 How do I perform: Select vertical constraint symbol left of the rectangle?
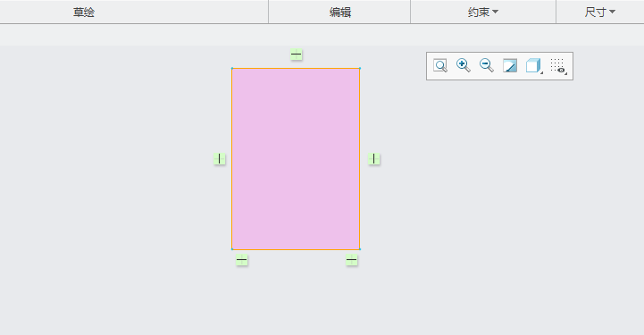pyautogui.click(x=220, y=159)
